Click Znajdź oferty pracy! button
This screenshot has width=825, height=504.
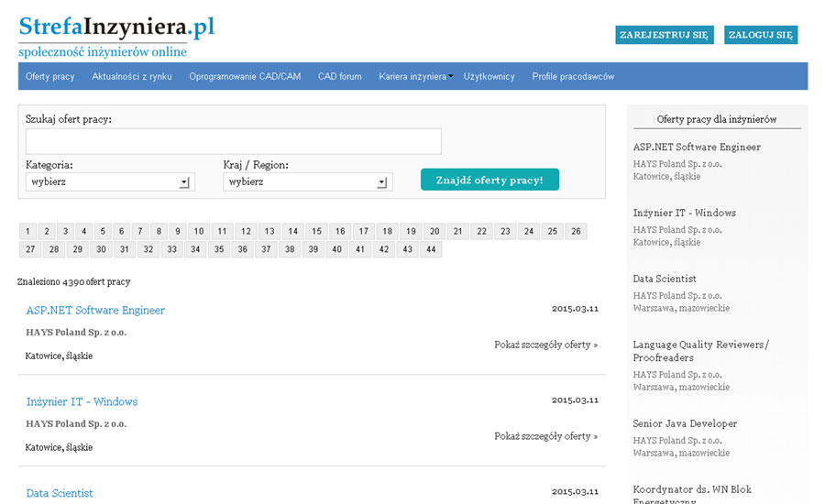(x=489, y=180)
